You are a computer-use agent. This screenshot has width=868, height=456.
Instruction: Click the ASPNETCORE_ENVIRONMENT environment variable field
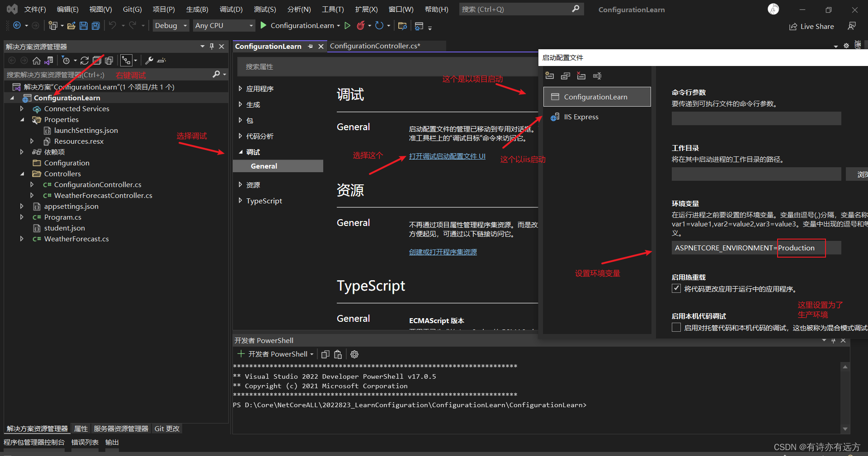[756, 248]
